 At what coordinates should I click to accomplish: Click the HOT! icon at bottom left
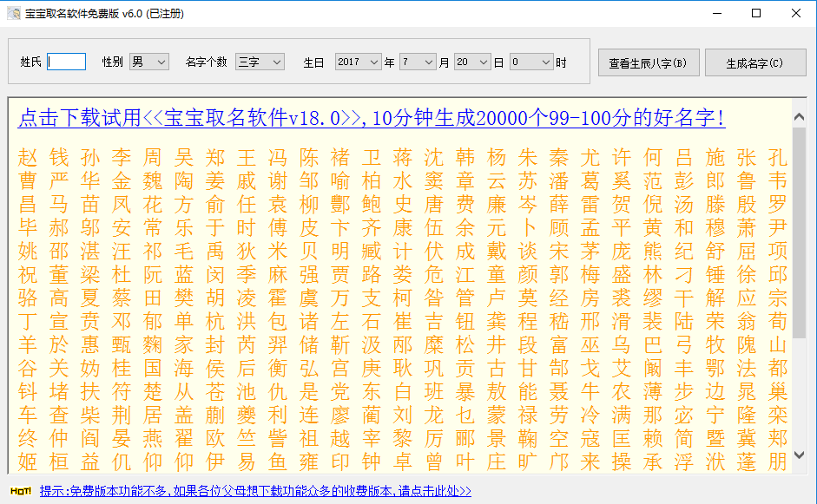pos(22,491)
